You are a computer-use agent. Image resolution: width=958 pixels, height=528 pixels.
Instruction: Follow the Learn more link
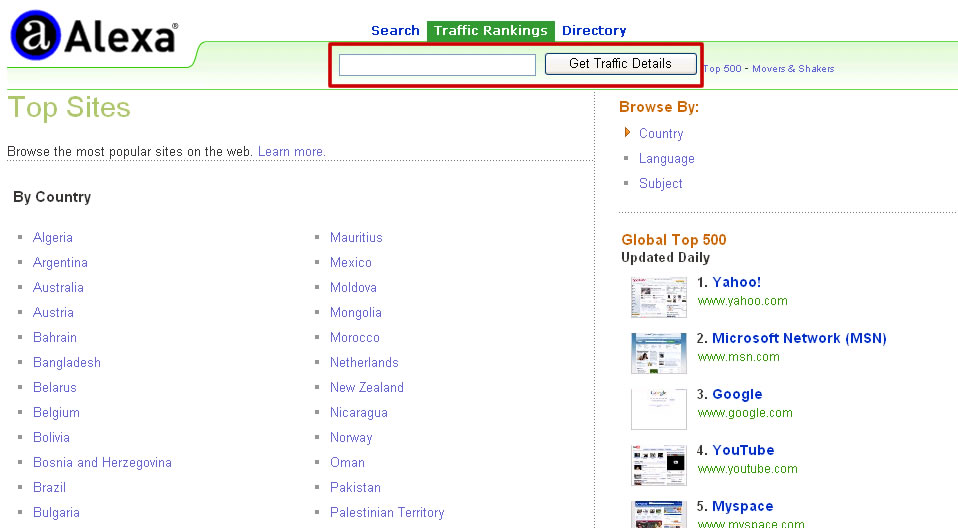click(291, 152)
